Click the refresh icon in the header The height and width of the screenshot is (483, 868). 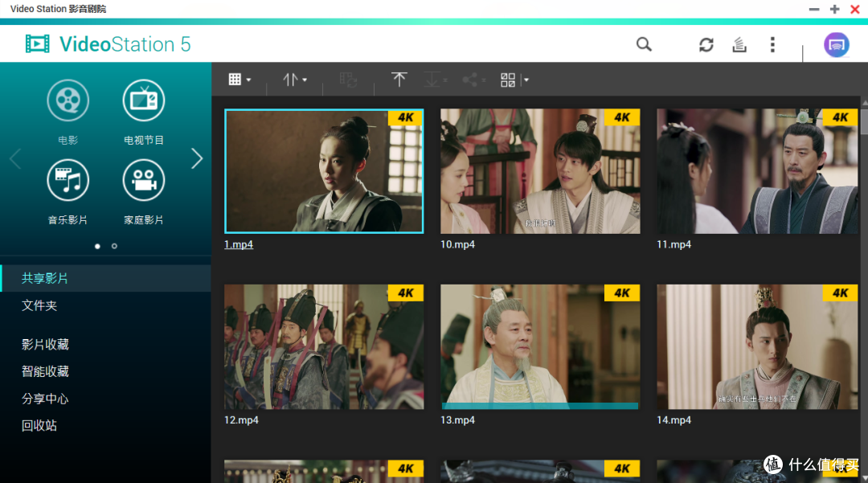(706, 45)
